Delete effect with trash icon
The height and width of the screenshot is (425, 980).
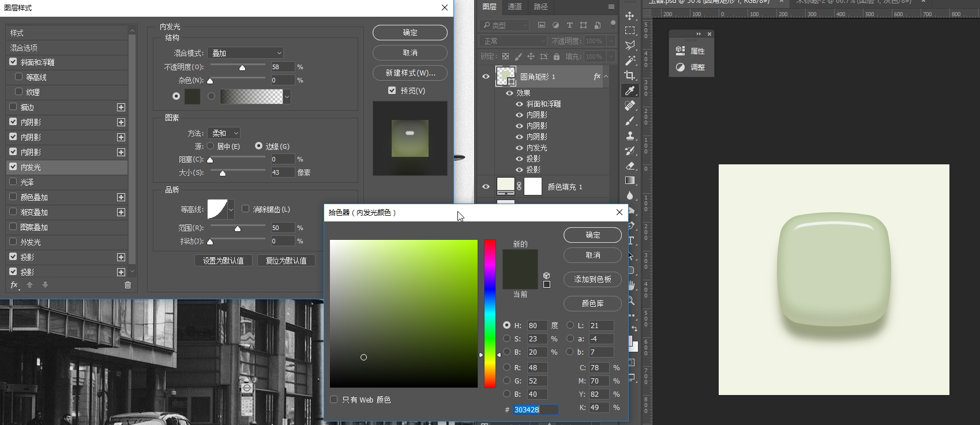coord(127,285)
